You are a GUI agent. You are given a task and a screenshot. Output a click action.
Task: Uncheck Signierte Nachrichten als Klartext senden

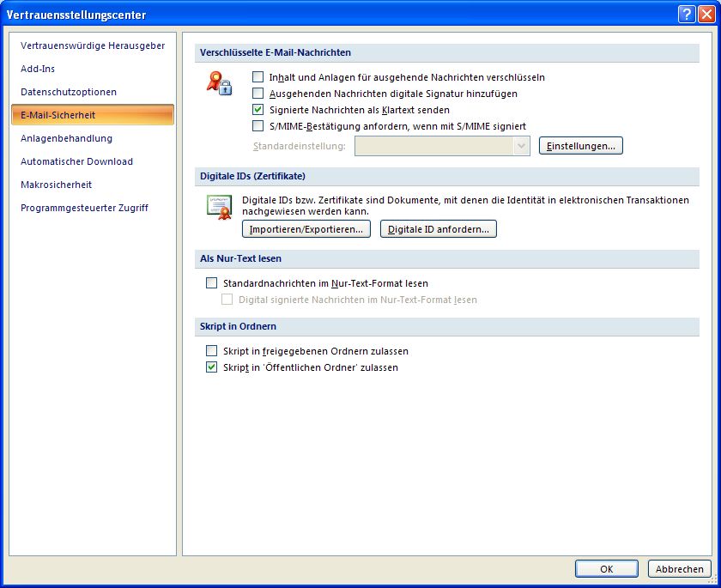click(258, 110)
